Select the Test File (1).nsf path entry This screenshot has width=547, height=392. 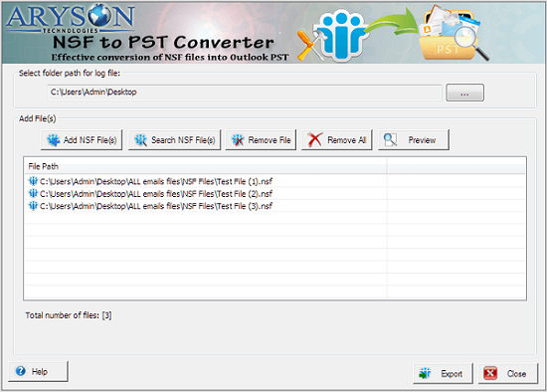coord(156,181)
